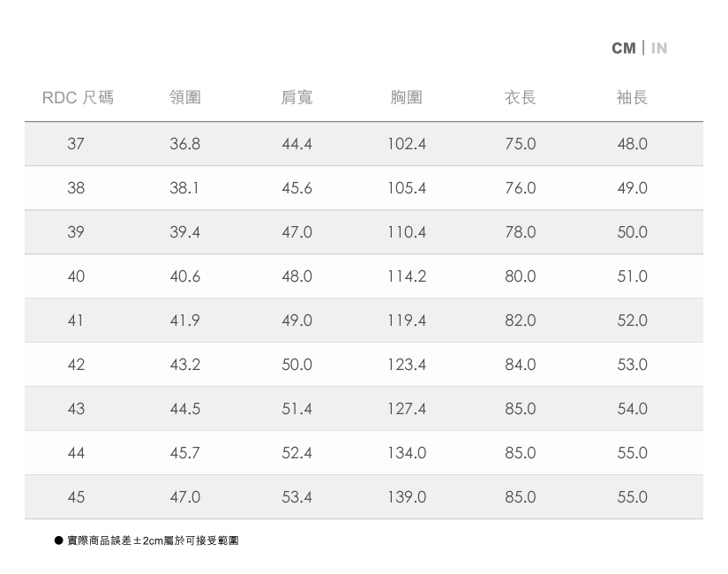This screenshot has height=574, width=728.
Task: Switch measurement units to IN
Action: tap(659, 48)
